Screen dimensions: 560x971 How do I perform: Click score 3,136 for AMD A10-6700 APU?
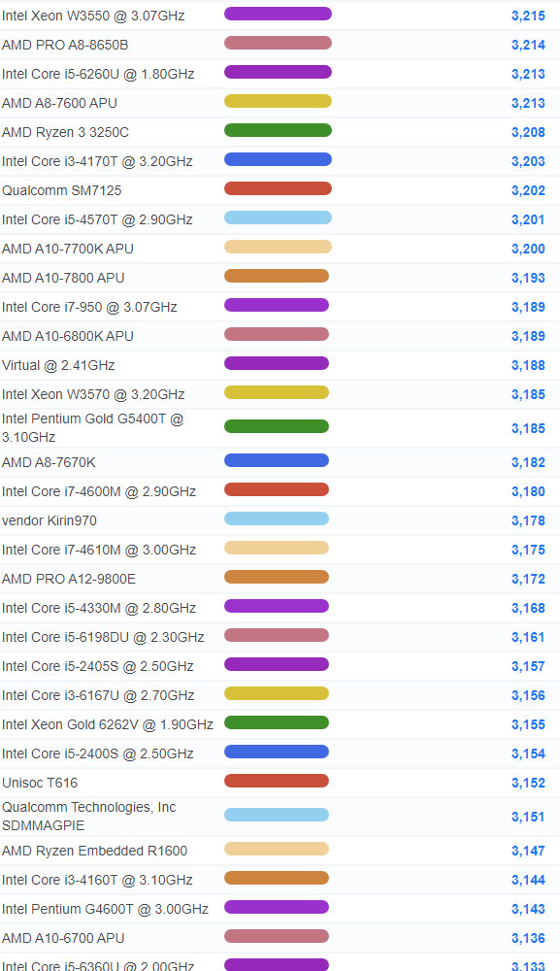coord(528,938)
